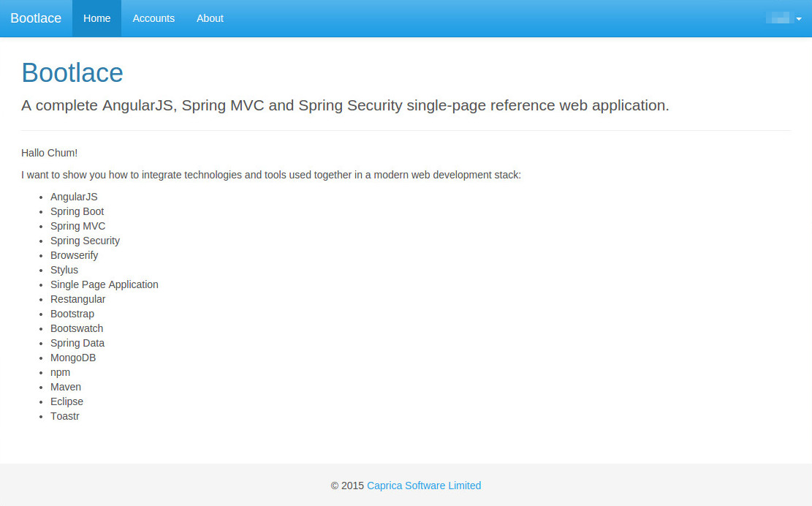Click the sentence about modern web development stack

[271, 175]
